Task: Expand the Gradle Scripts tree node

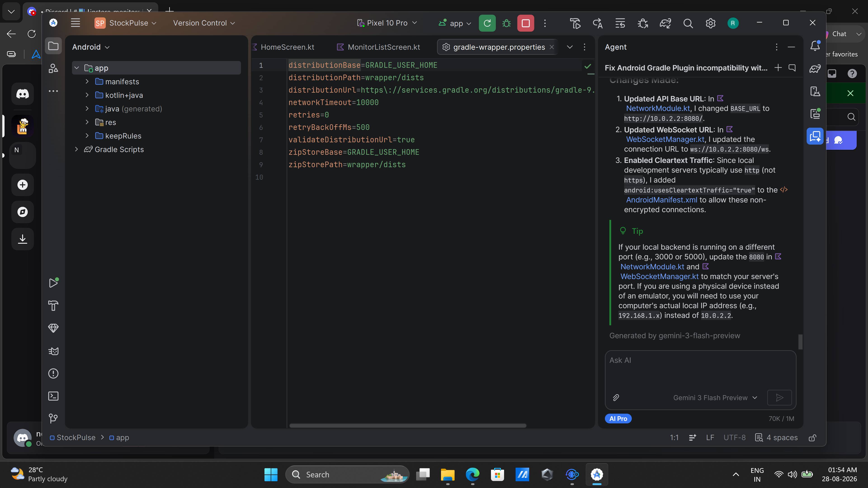Action: click(76, 149)
